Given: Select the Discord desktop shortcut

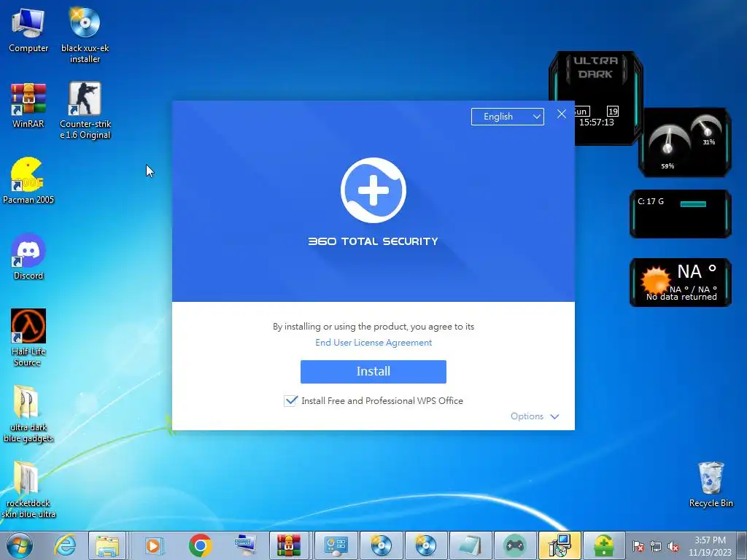Looking at the screenshot, I should click(28, 257).
